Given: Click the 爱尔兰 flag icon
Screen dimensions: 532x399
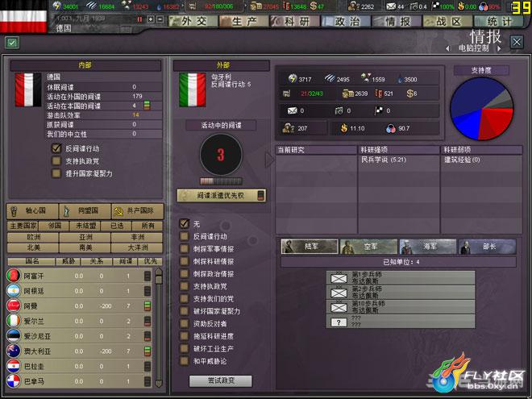Looking at the screenshot, I should [x=14, y=321].
